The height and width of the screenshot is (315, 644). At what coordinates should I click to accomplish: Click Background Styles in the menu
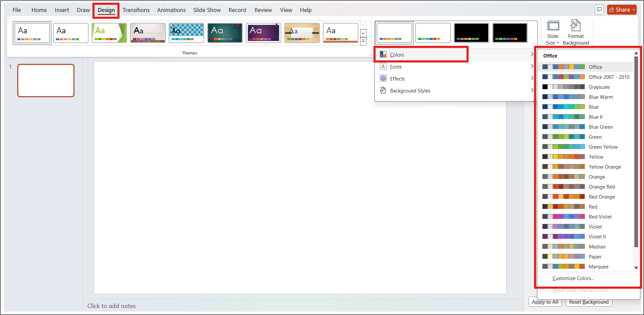(410, 90)
